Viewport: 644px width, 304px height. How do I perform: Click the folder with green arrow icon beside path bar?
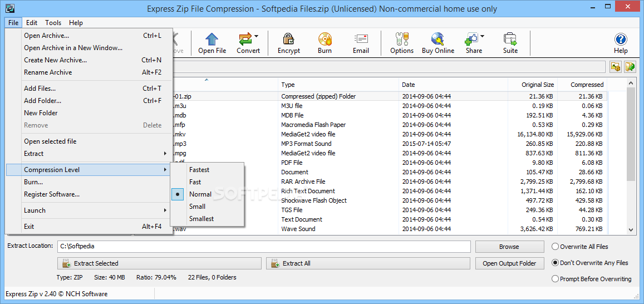click(x=630, y=67)
